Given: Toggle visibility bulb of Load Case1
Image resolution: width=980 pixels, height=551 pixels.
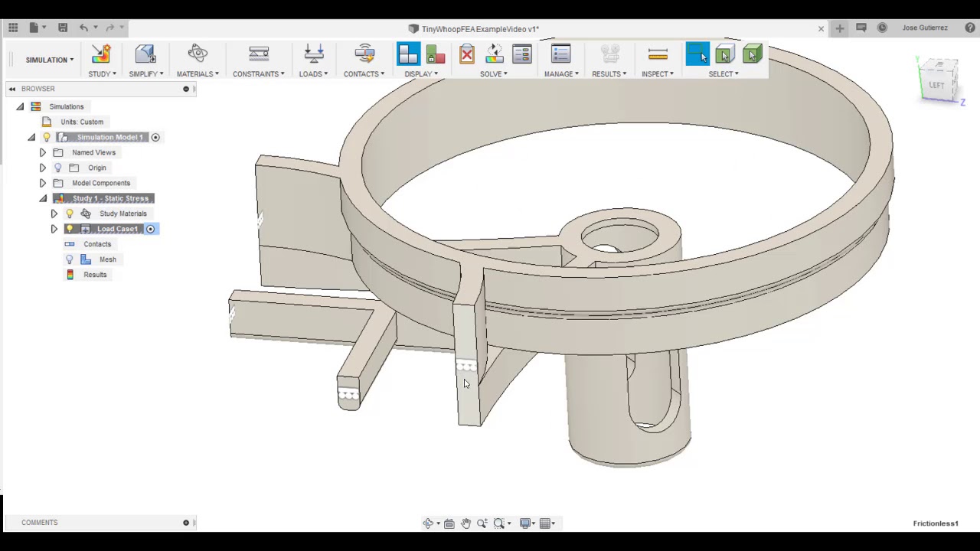Looking at the screenshot, I should 70,229.
